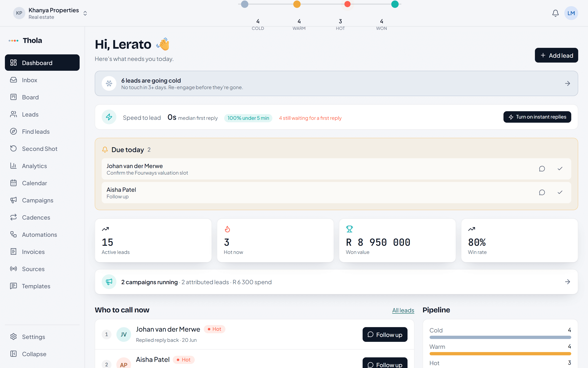Click the Analytics bar chart icon
Viewport: 588px width, 368px height.
pos(13,166)
